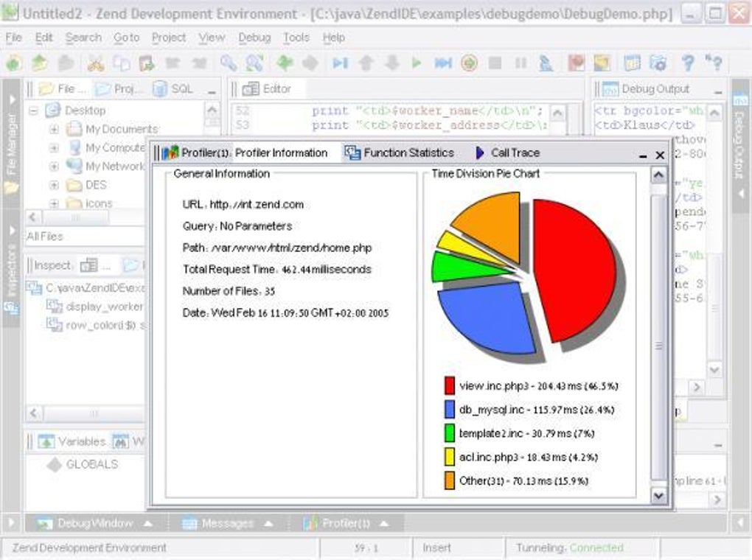Select the Profiler Information tab

pyautogui.click(x=281, y=153)
